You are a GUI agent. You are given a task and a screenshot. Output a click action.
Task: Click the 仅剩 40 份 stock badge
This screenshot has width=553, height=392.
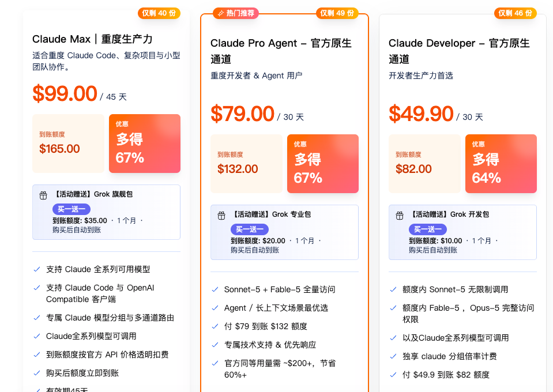pyautogui.click(x=159, y=13)
